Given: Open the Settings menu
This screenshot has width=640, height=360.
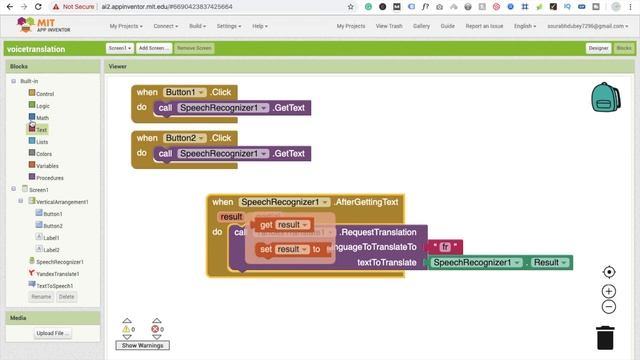Looking at the screenshot, I should 229,26.
